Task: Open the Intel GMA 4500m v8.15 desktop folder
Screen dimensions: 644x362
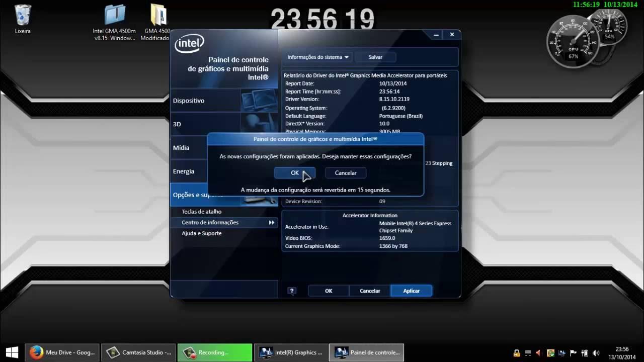Action: click(x=115, y=23)
